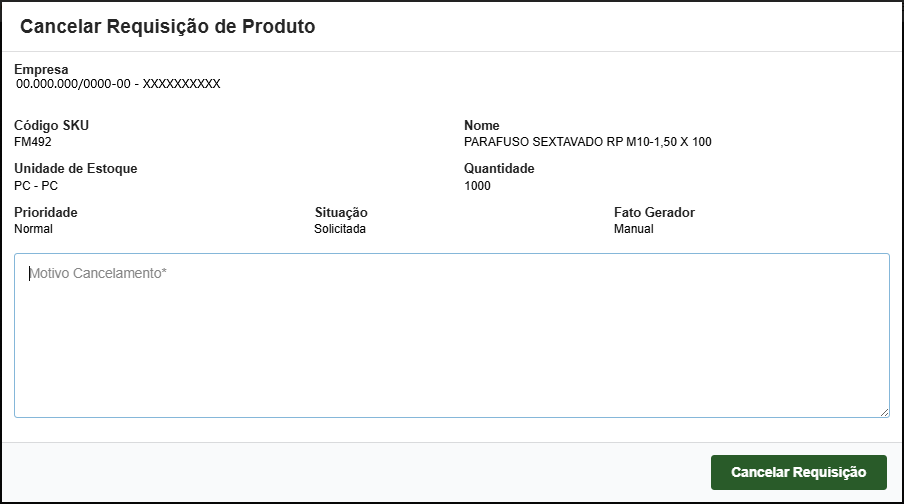Select the Solicitada status value
This screenshot has height=504, width=904.
[340, 229]
